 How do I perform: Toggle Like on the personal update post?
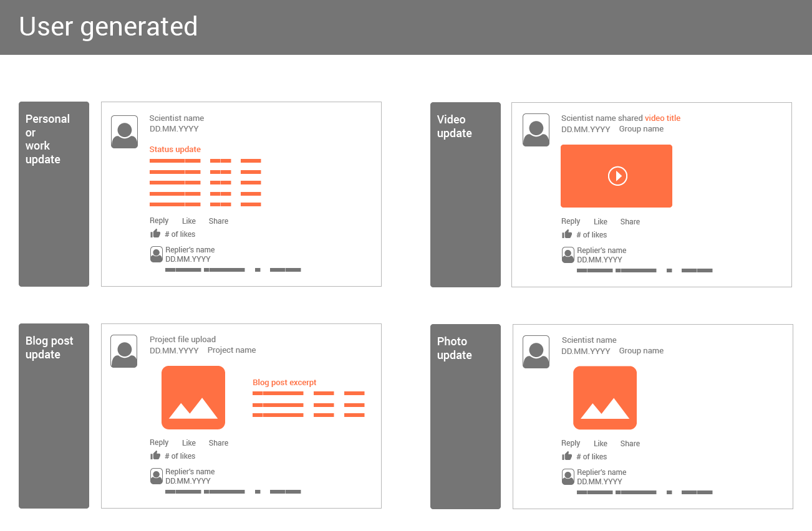point(188,221)
